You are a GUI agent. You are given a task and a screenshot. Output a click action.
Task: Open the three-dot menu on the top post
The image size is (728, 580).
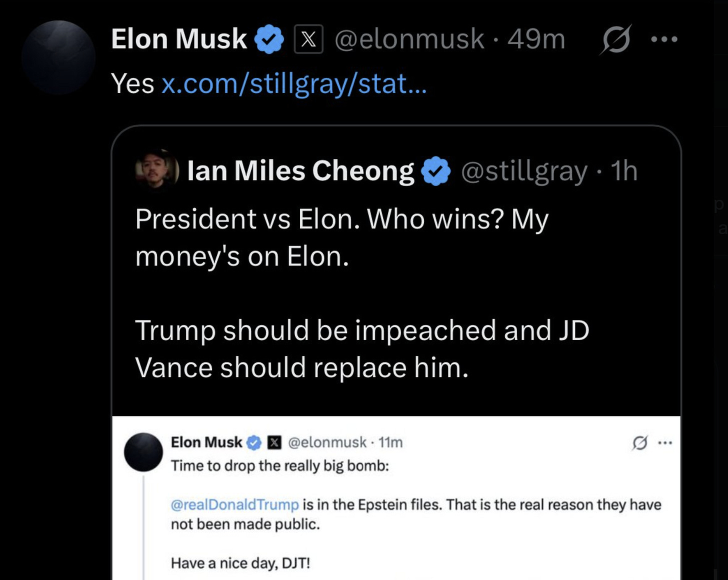(x=664, y=39)
